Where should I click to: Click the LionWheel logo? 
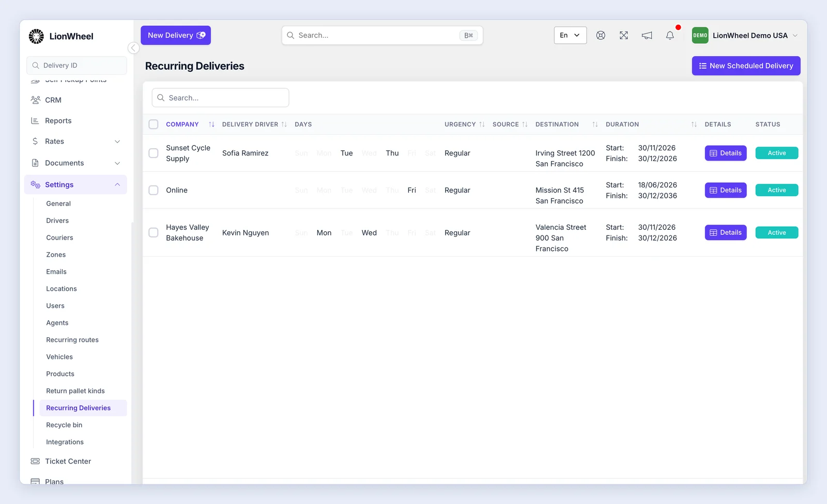click(61, 36)
